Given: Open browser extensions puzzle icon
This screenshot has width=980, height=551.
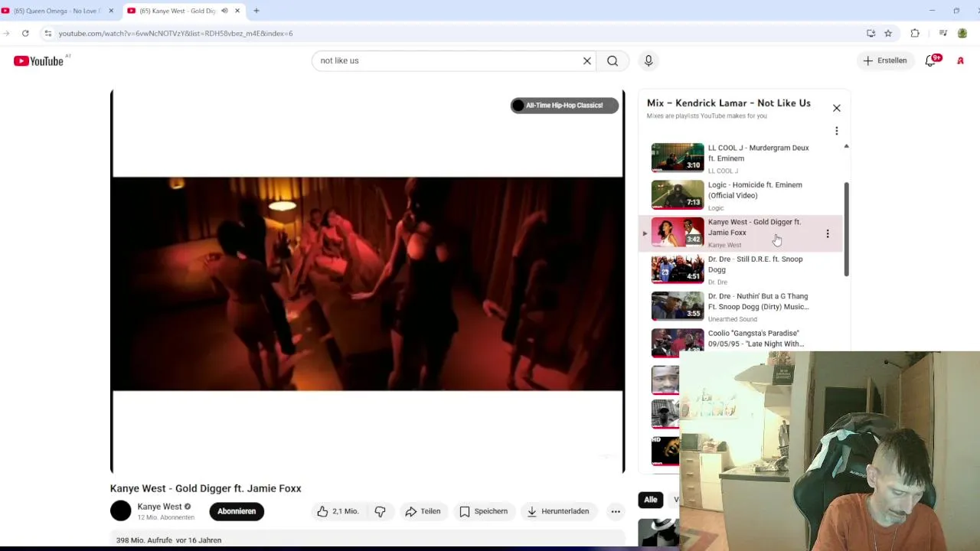Looking at the screenshot, I should pyautogui.click(x=915, y=33).
